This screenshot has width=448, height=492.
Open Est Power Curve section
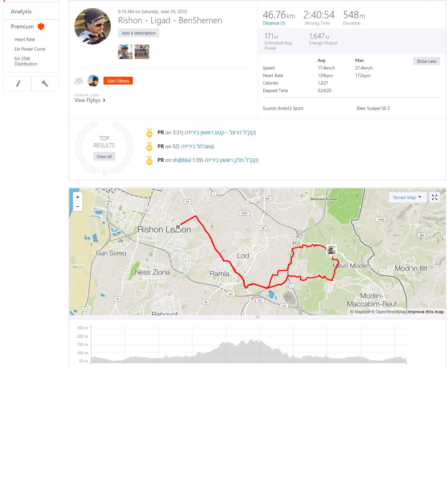click(x=30, y=49)
